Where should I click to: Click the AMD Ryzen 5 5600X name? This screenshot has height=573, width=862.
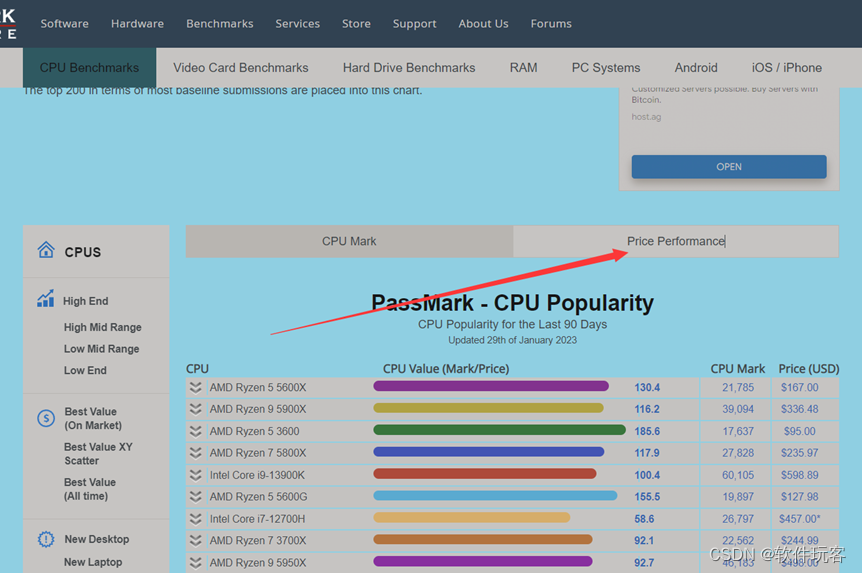[x=258, y=388]
